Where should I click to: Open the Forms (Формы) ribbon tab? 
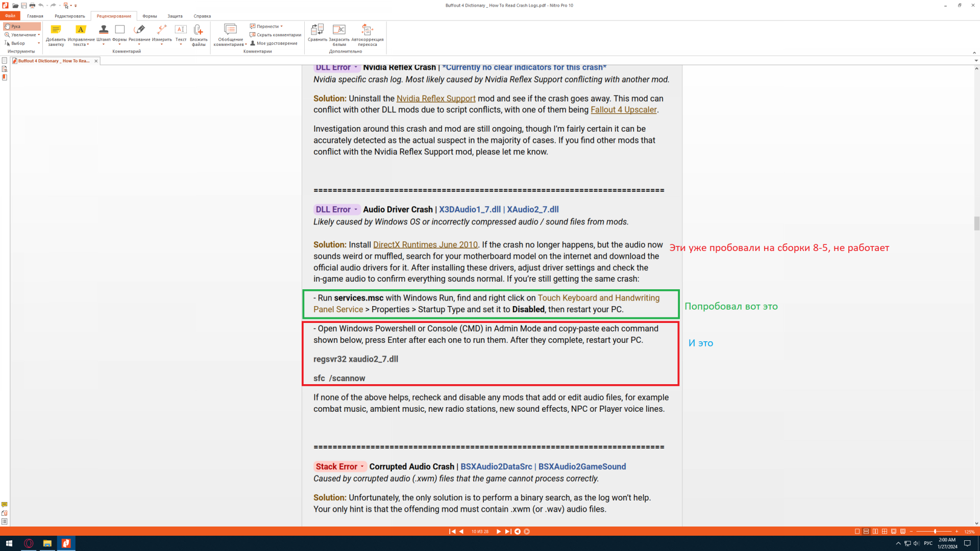point(150,16)
